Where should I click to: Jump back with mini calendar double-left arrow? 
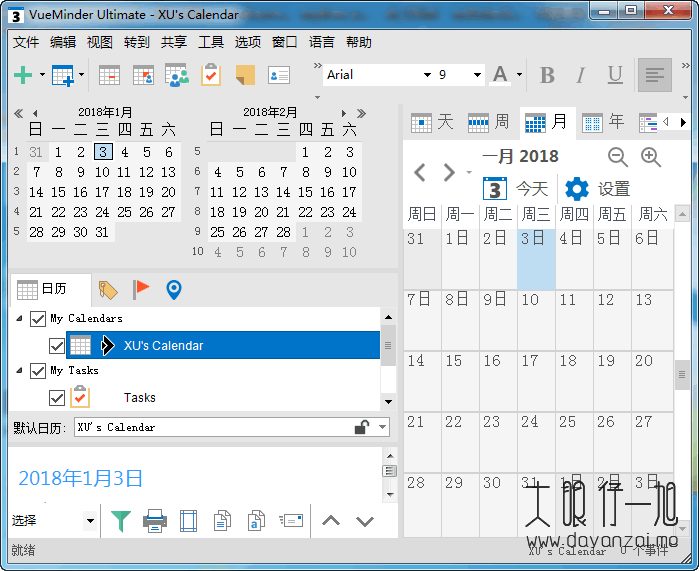click(18, 113)
